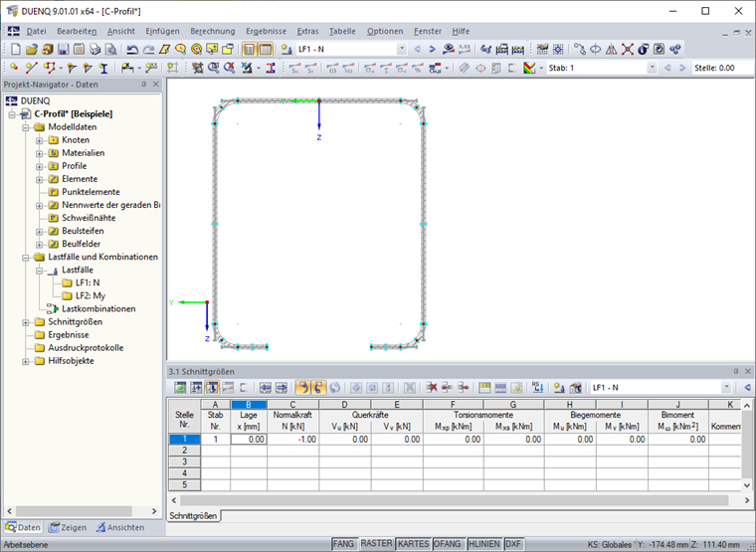Expand the Schnittgrößen tree node
Viewport: 756px width, 552px height.
26,322
